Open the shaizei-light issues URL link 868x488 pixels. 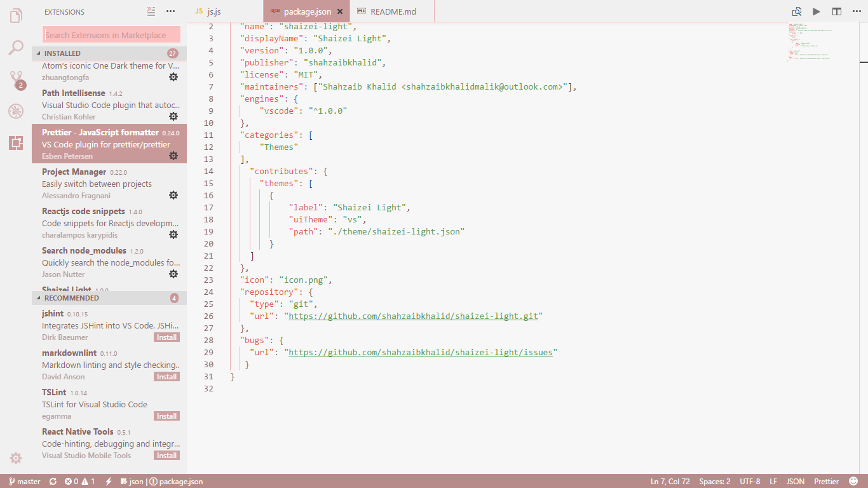point(421,352)
